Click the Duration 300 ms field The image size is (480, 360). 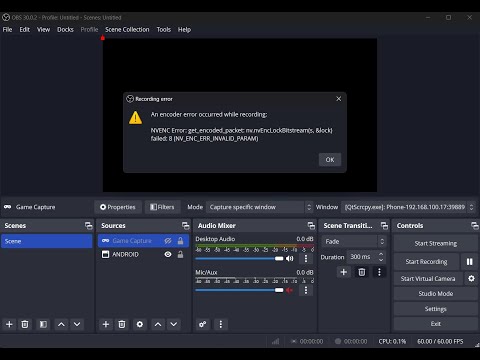[x=363, y=257]
